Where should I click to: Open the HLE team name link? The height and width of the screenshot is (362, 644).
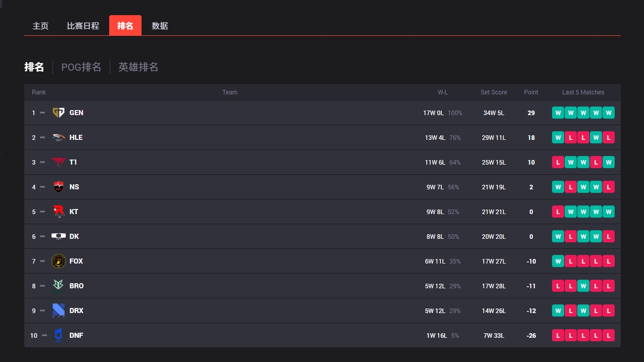[x=76, y=137]
